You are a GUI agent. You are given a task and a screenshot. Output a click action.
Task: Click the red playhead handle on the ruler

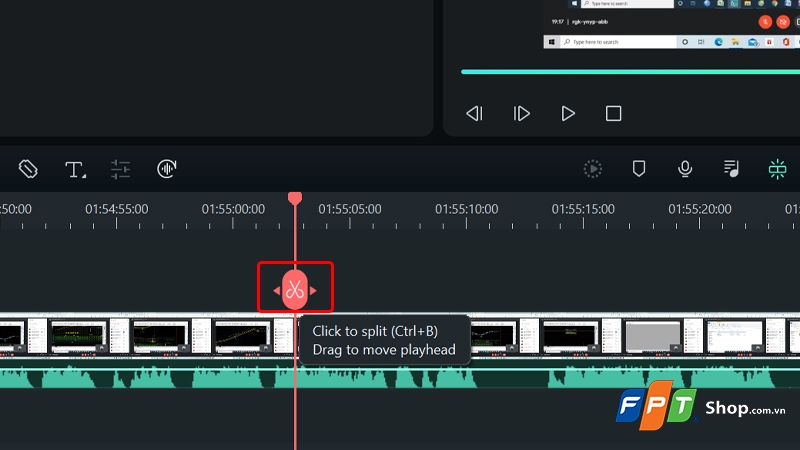coord(295,198)
